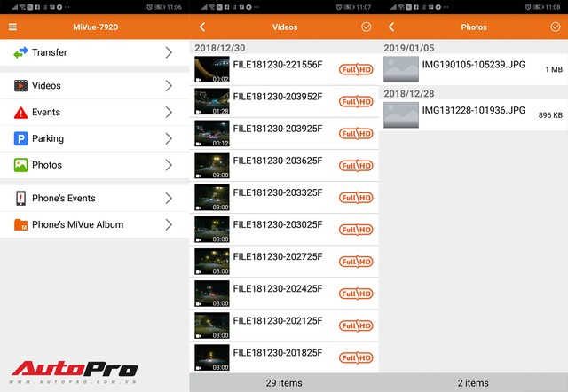Click the Transfer arrows icon

click(20, 53)
